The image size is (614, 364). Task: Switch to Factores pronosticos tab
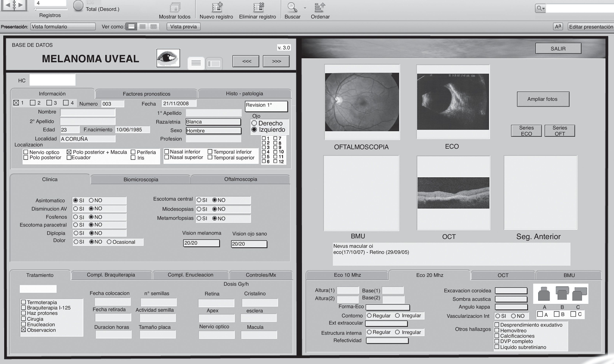coord(146,94)
